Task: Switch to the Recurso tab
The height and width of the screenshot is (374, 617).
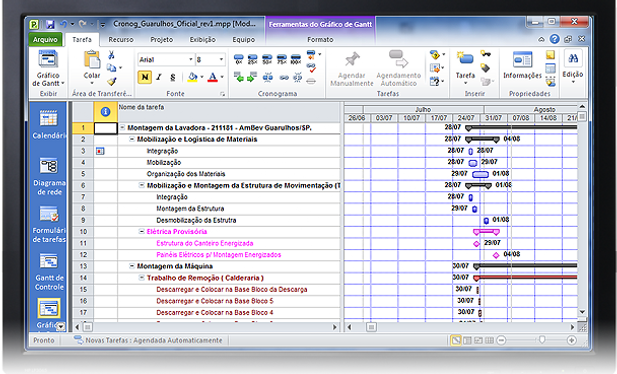Action: (x=121, y=39)
